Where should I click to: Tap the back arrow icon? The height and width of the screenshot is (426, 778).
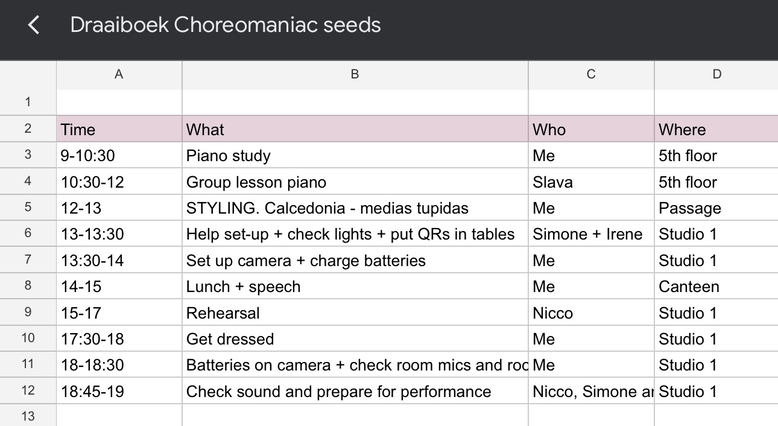coord(34,25)
